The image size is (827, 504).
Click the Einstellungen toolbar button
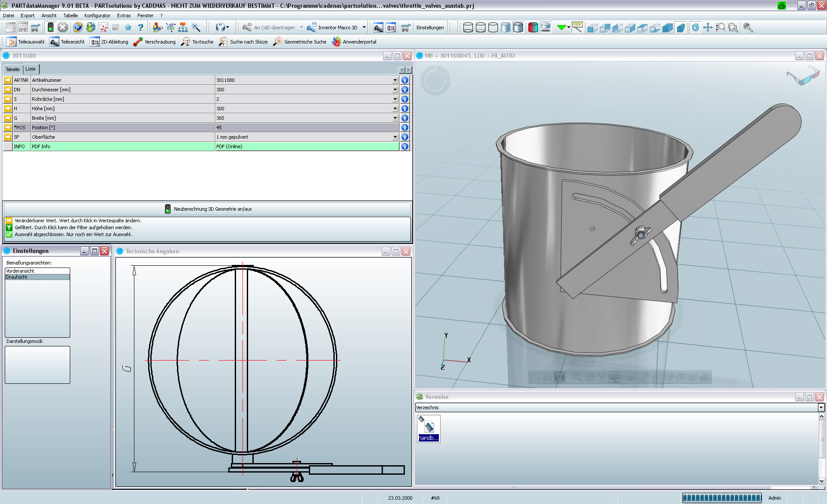(x=430, y=28)
